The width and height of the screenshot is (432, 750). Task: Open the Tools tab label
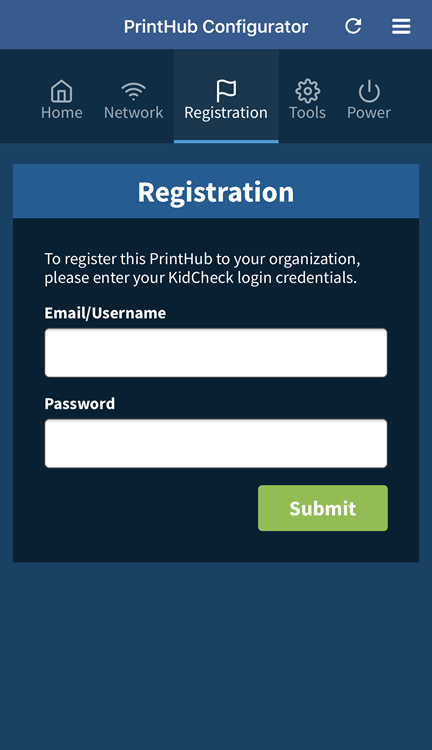pos(307,112)
